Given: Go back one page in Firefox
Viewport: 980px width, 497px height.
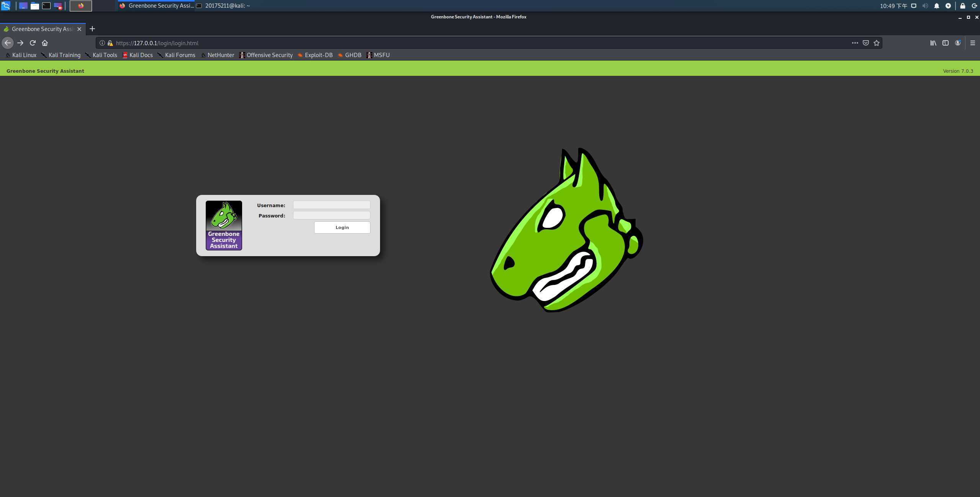Looking at the screenshot, I should click(x=8, y=43).
